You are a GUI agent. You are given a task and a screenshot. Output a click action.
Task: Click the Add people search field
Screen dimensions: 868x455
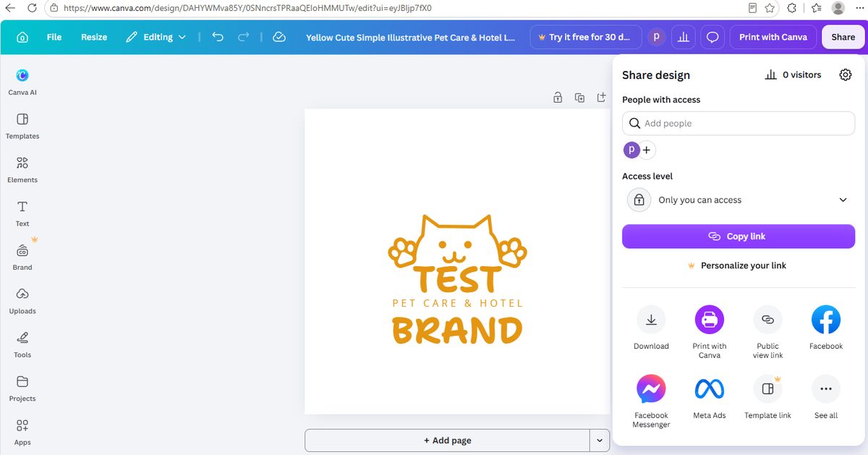point(739,123)
